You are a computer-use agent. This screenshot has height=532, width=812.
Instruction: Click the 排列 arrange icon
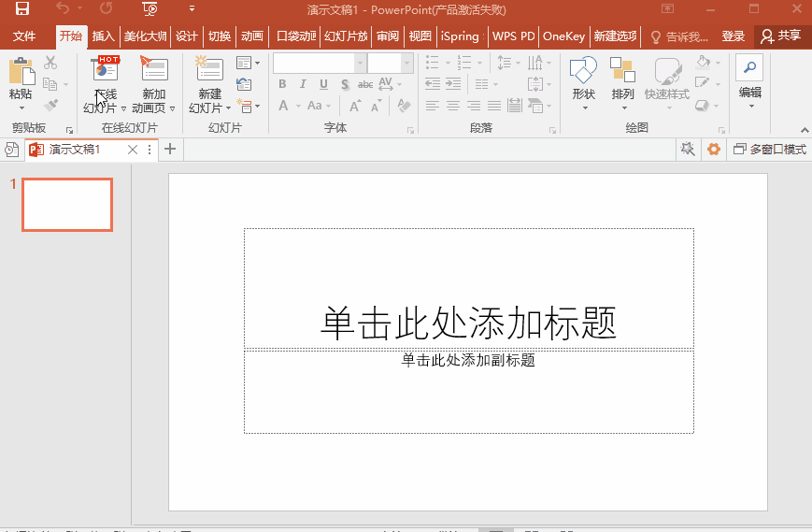[x=622, y=71]
